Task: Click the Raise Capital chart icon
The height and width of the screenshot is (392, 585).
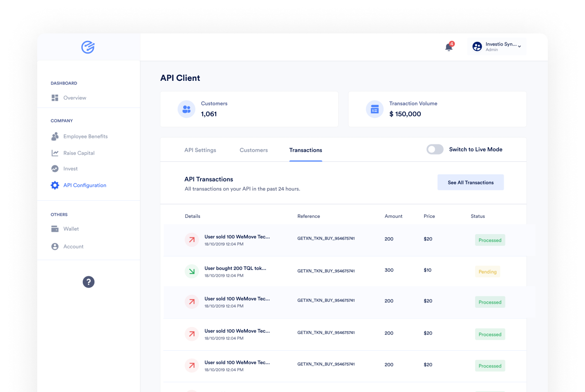Action: pos(55,153)
